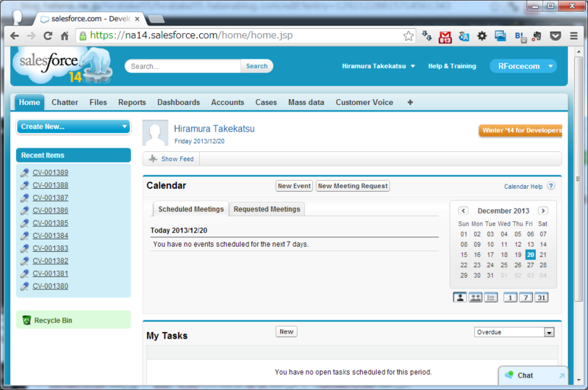The height and width of the screenshot is (390, 588).
Task: Open a new browser tab
Action: 156,19
